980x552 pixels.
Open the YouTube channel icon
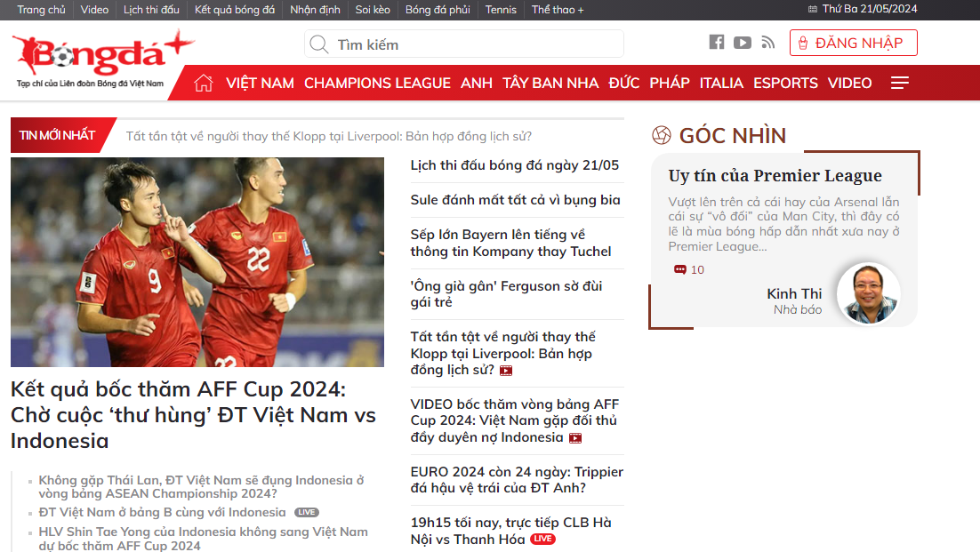(x=742, y=43)
